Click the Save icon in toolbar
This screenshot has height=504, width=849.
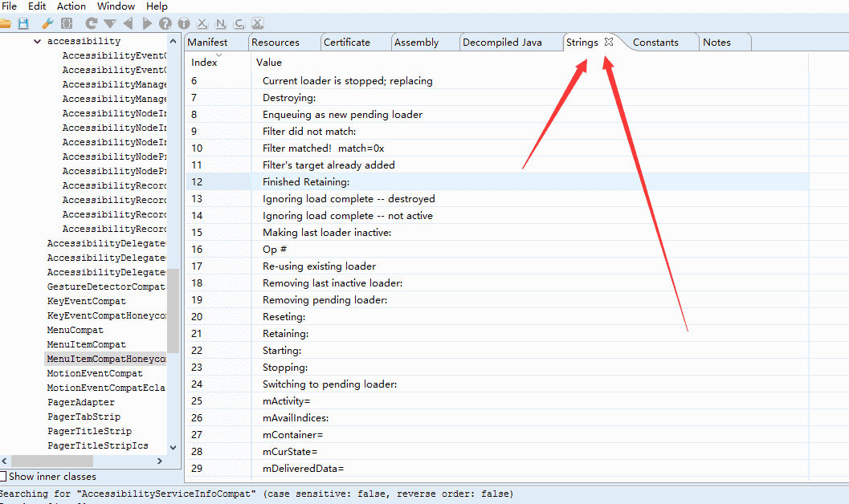pyautogui.click(x=23, y=24)
